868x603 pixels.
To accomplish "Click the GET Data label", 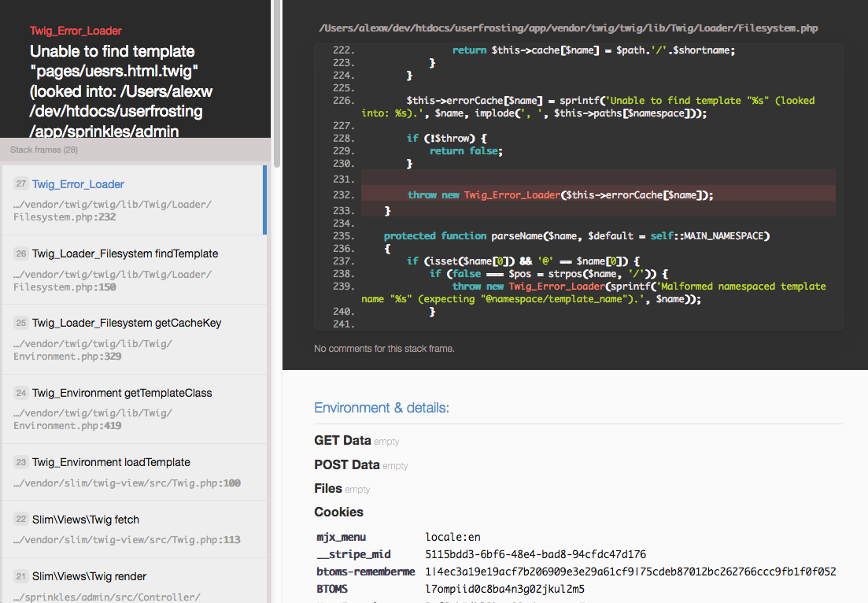I will coord(342,440).
